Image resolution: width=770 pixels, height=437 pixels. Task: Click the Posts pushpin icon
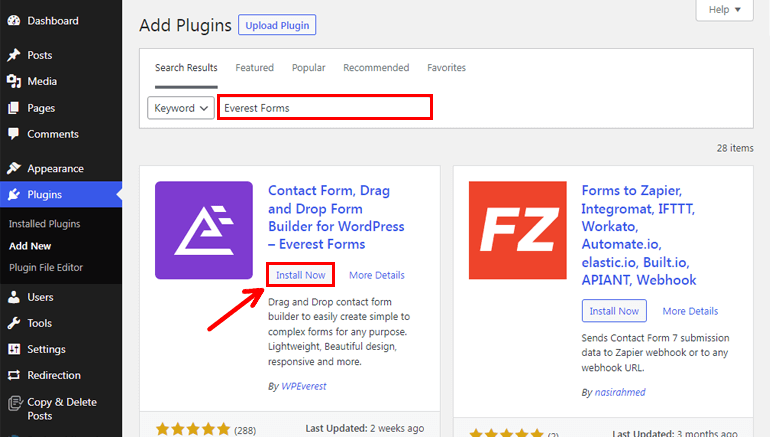[x=14, y=55]
